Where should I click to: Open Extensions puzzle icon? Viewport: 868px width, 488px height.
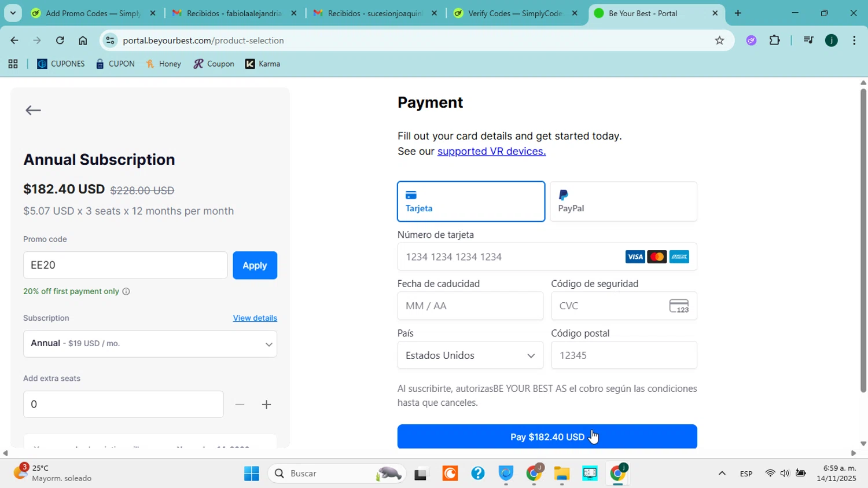click(x=775, y=41)
